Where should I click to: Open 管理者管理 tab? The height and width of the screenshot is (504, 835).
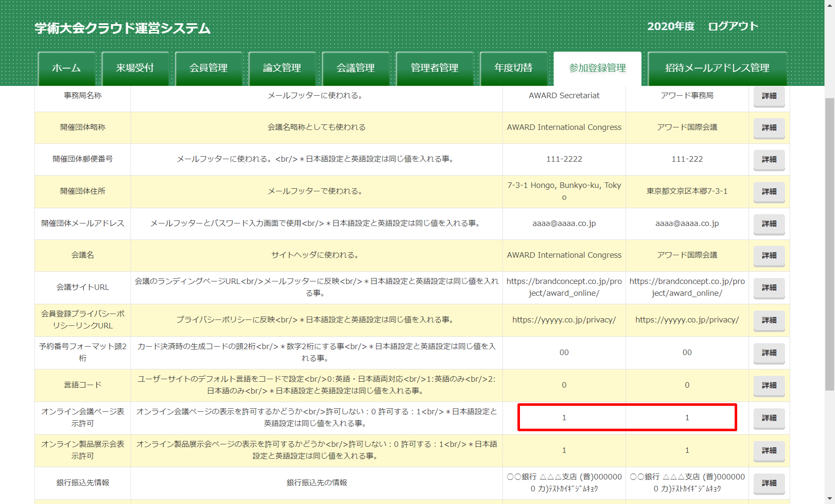click(434, 68)
